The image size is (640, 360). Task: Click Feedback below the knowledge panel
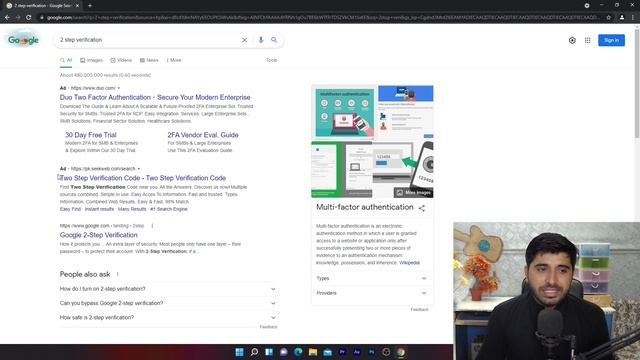(419, 310)
